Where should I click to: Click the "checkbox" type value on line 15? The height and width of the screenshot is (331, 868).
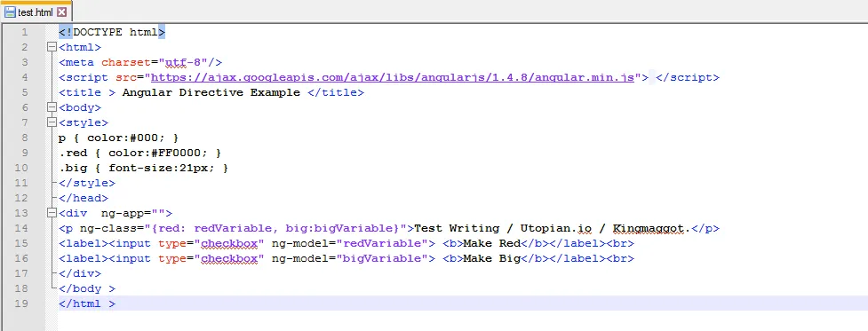(229, 243)
